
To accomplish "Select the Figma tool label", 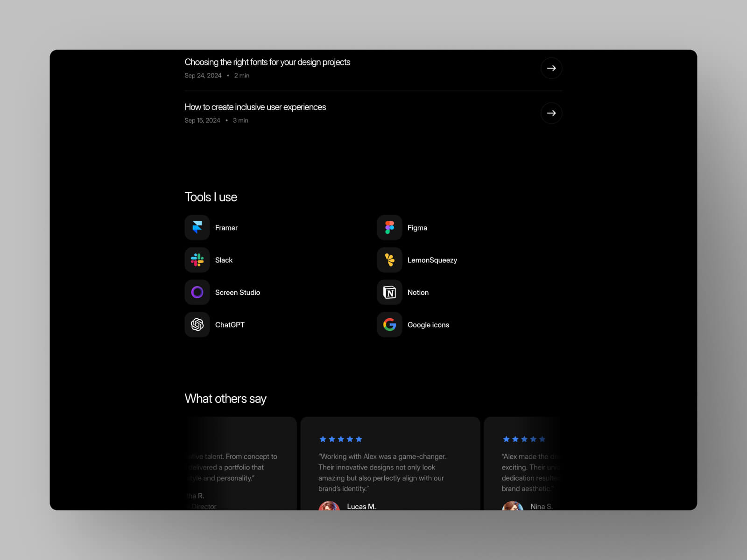I will pyautogui.click(x=417, y=228).
